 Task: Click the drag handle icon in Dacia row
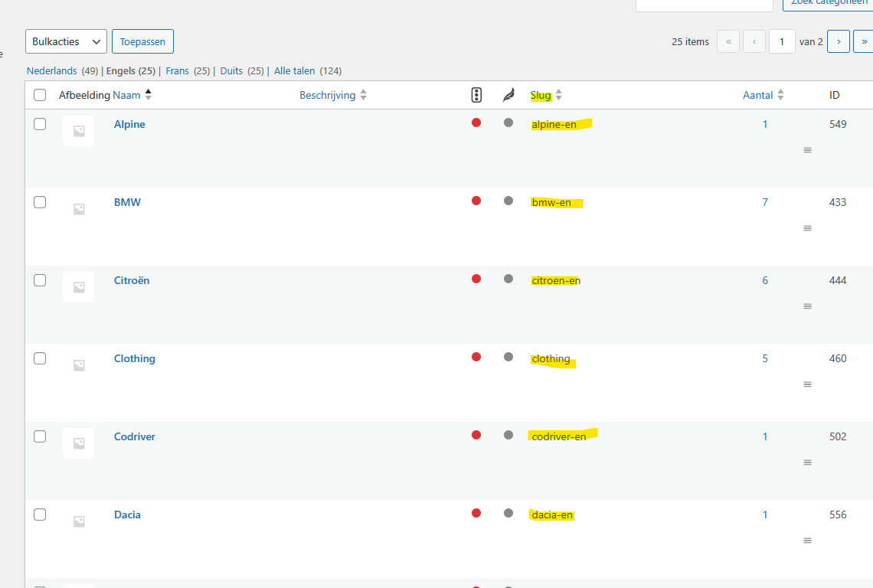click(807, 541)
